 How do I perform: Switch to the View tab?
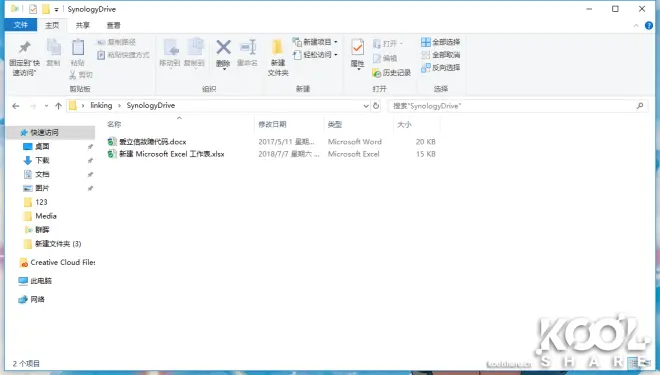tap(113, 25)
